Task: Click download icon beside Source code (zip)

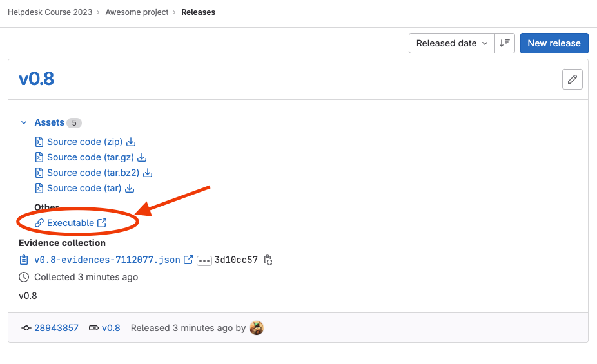Action: pyautogui.click(x=131, y=142)
